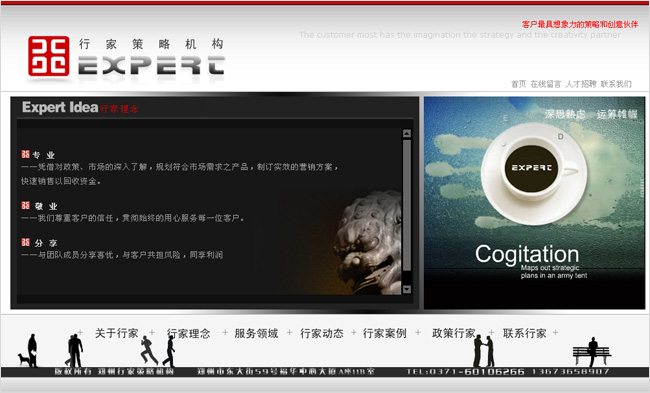
Task: Open 行家案例 menu item
Action: point(385,333)
